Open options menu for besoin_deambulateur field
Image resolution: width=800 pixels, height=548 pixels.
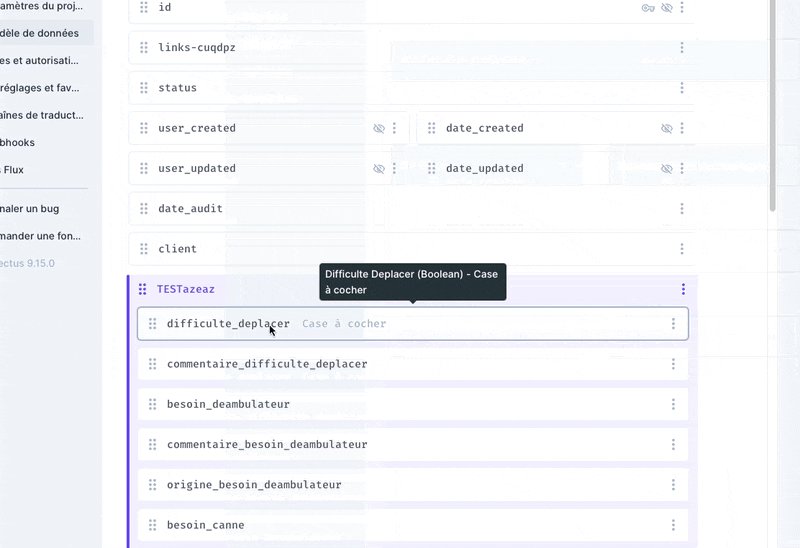673,404
